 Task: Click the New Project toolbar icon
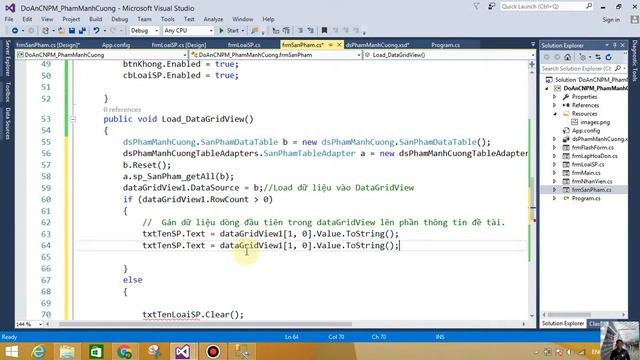(x=45, y=31)
